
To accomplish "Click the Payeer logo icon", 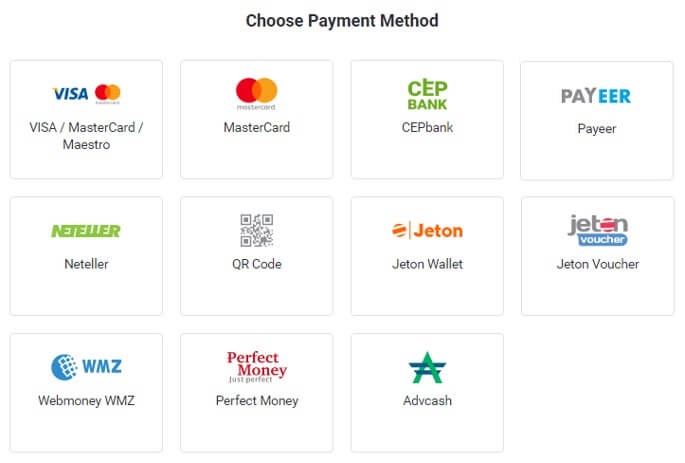I will tap(596, 96).
